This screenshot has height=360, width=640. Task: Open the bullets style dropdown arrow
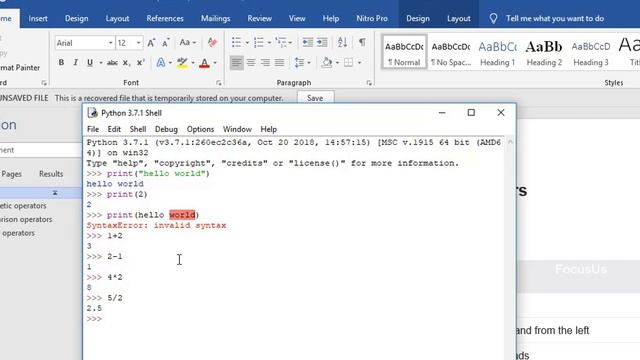tap(247, 42)
